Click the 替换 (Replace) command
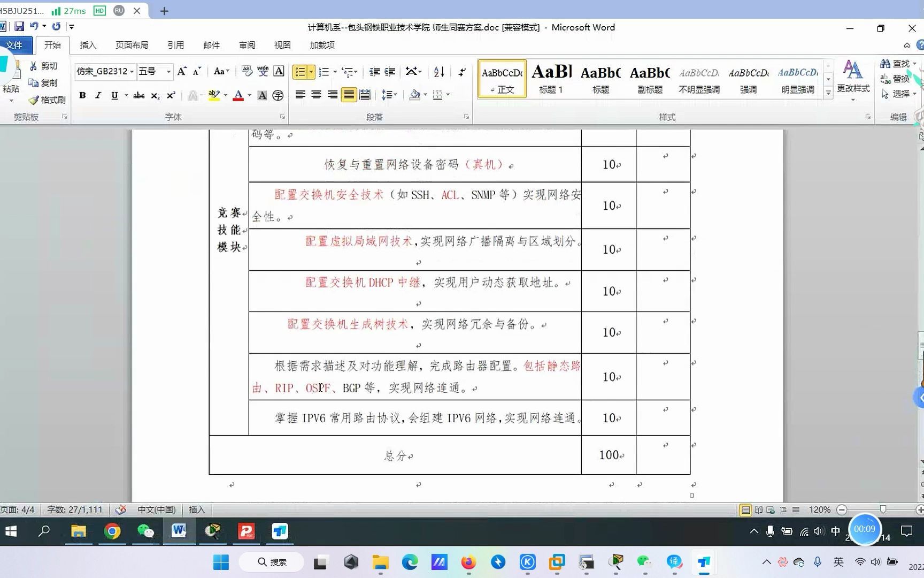 (x=902, y=79)
